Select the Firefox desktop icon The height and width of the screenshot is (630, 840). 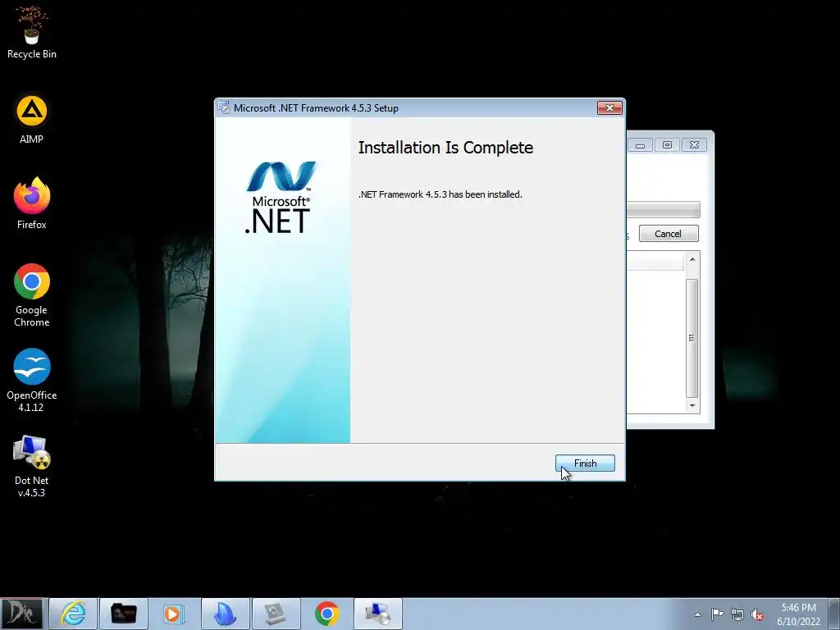(32, 203)
